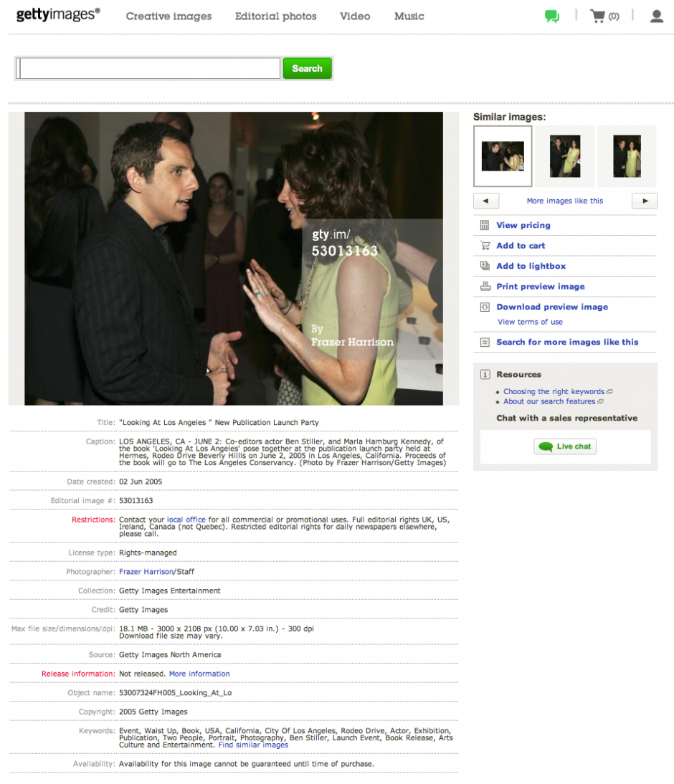Select the editorial image number 53013163
This screenshot has height=784, width=674.
pos(136,500)
